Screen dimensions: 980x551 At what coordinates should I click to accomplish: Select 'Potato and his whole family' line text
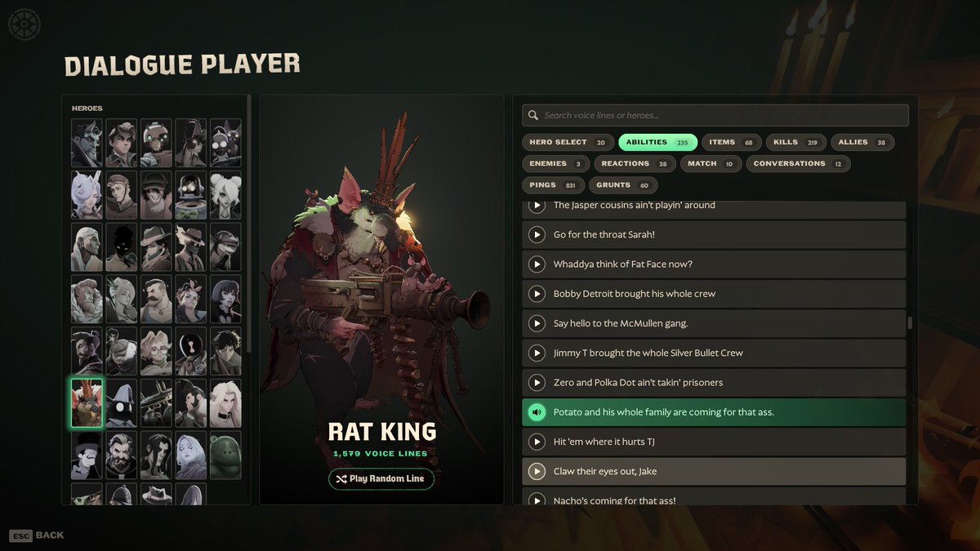point(663,412)
